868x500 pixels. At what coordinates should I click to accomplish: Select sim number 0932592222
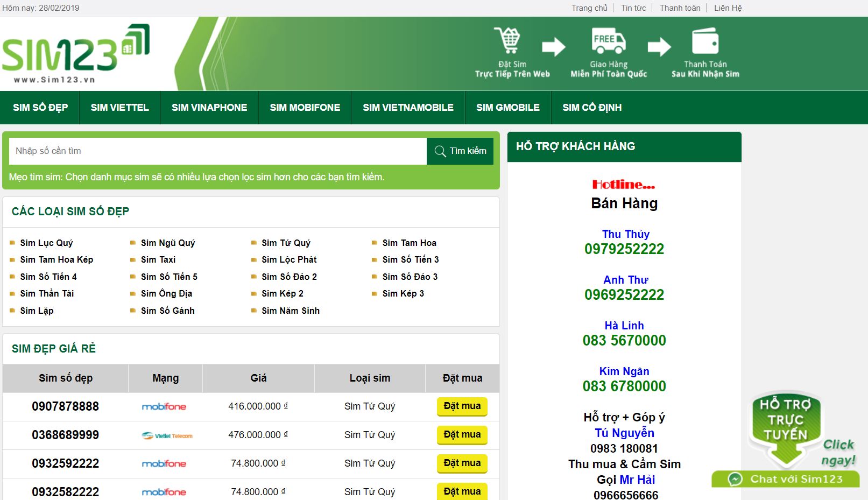65,464
